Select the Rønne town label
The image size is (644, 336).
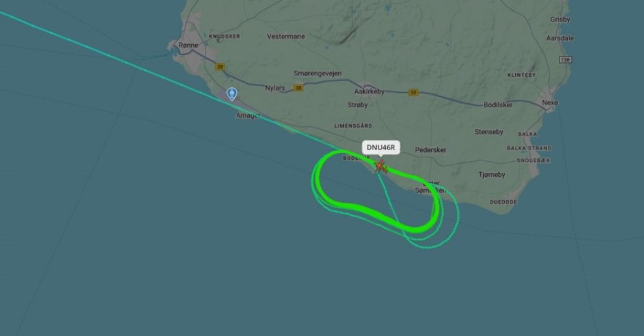tap(189, 45)
